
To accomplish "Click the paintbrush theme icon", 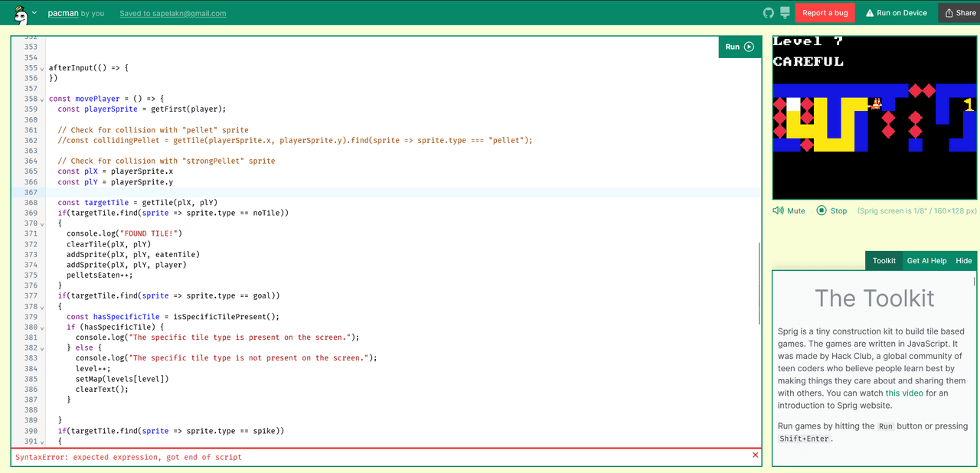I will pos(785,13).
